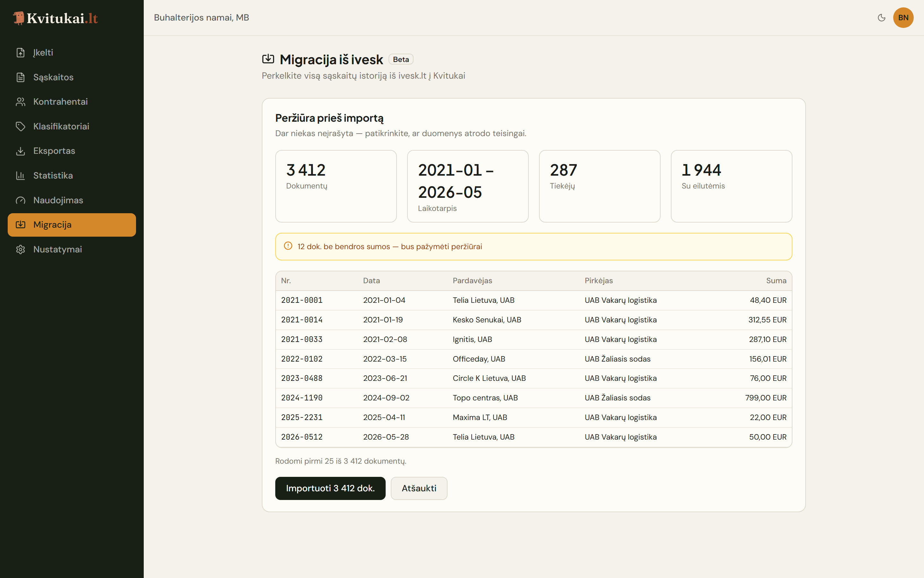Click the amount 799,00 EUR
Viewport: 924px width, 578px height.
[766, 398]
